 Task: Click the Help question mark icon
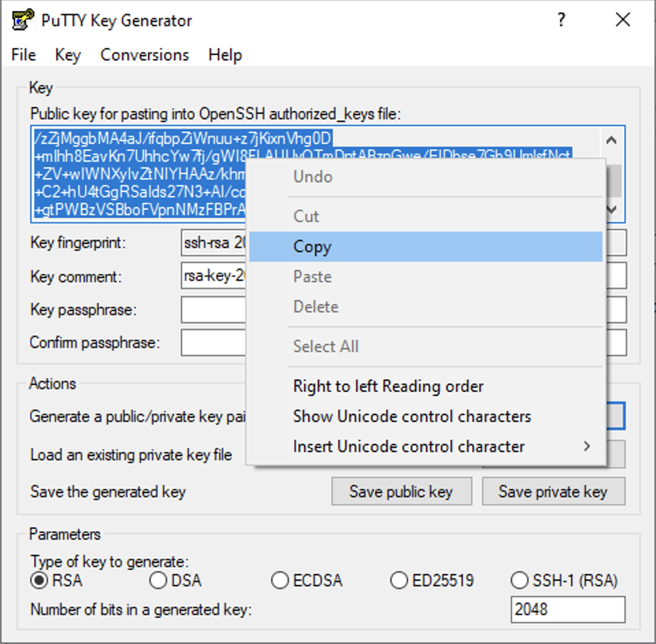click(x=560, y=21)
